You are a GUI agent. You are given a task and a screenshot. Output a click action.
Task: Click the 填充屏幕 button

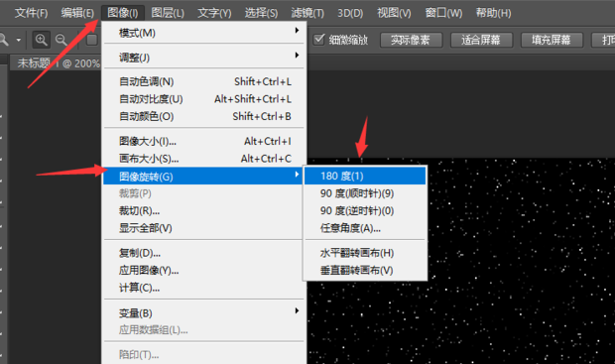552,40
